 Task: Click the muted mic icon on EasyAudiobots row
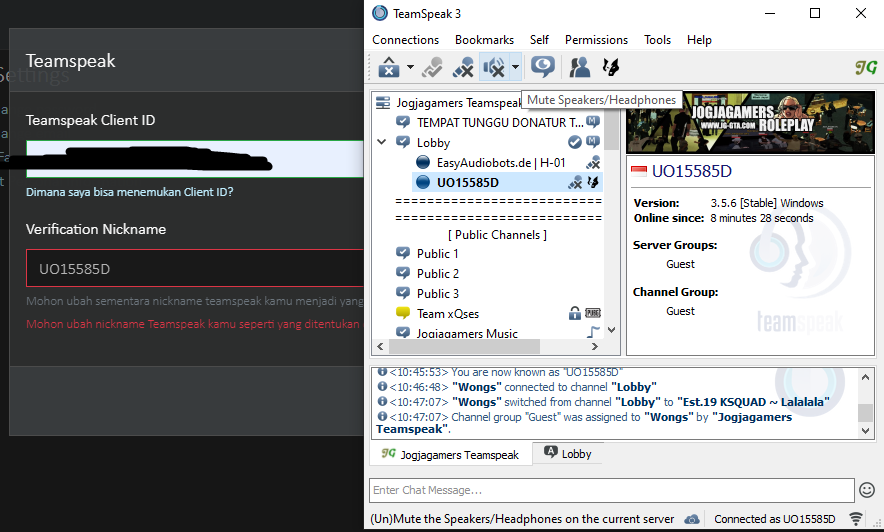[x=593, y=163]
